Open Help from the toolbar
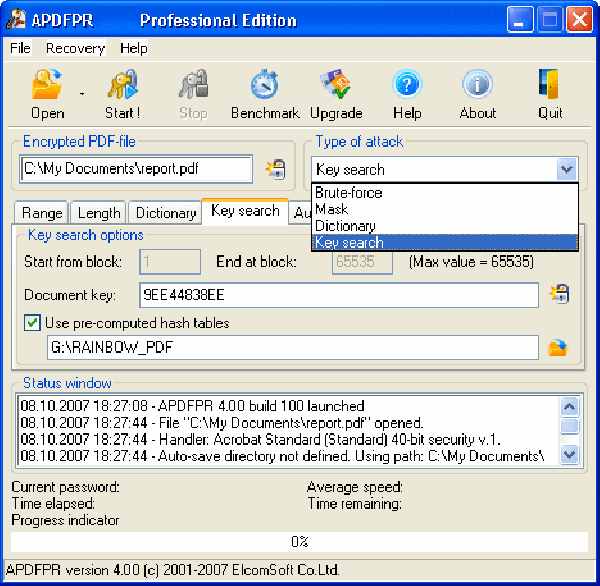 tap(407, 86)
